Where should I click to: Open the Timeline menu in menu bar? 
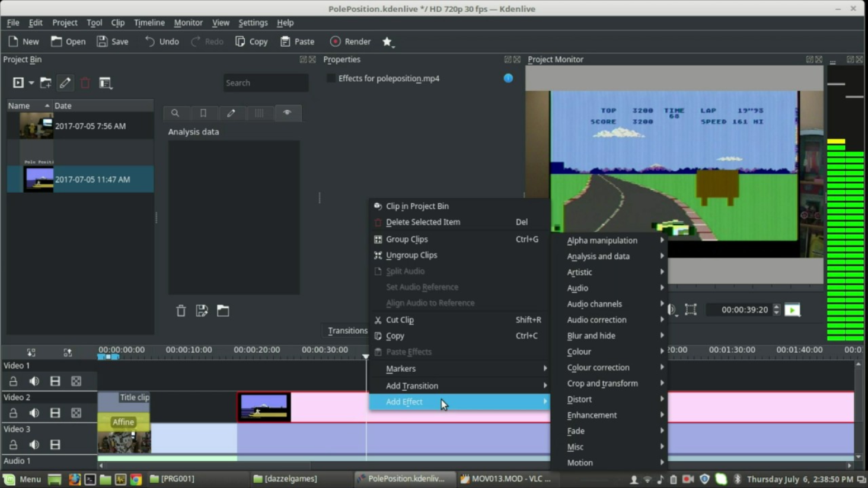point(149,23)
